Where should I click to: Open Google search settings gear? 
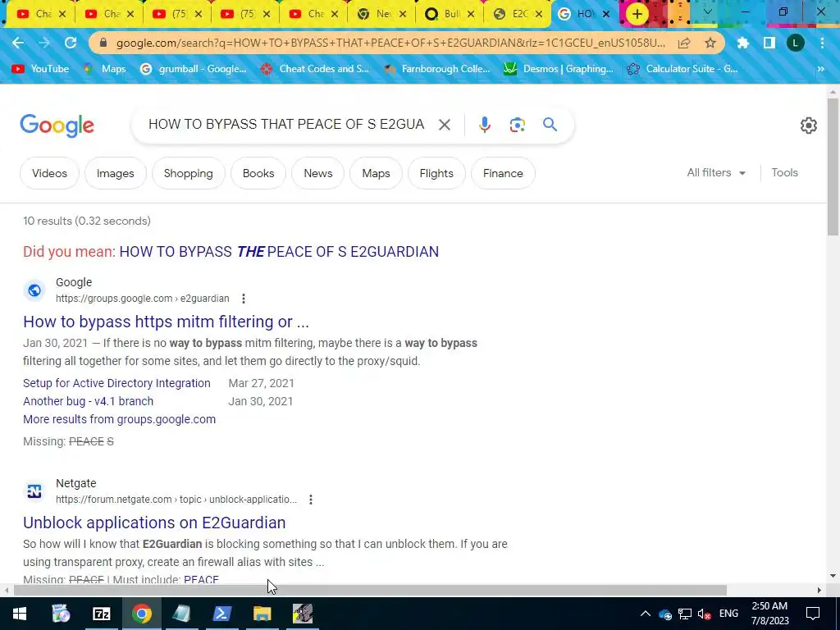click(x=808, y=126)
